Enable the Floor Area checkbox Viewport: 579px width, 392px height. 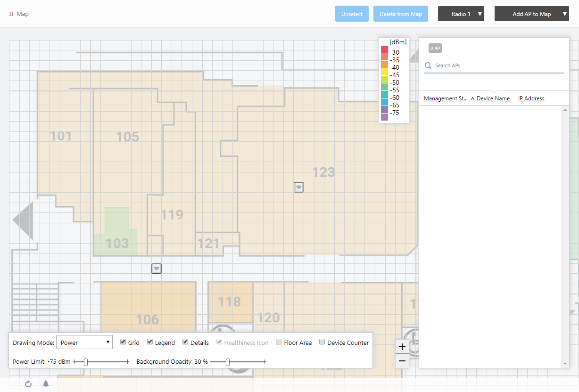pos(279,342)
